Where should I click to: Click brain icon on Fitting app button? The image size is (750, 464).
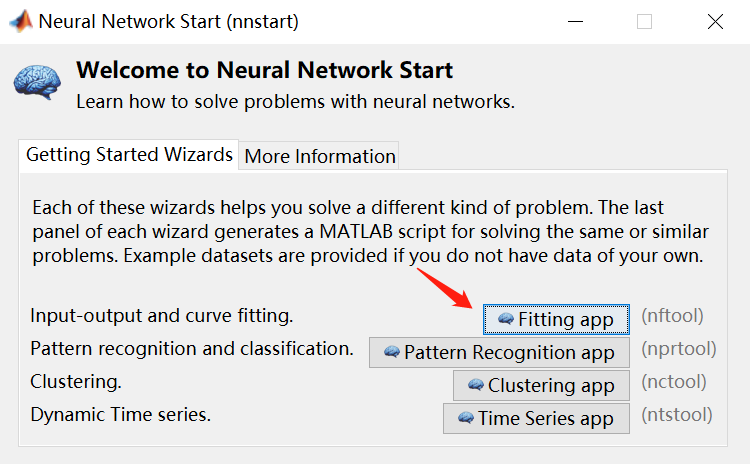[x=506, y=319]
